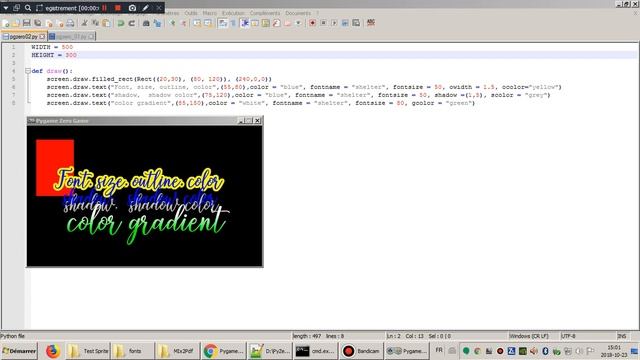Stop macro recording with the square icon
Viewport: 640px width, 360px height.
(323, 23)
